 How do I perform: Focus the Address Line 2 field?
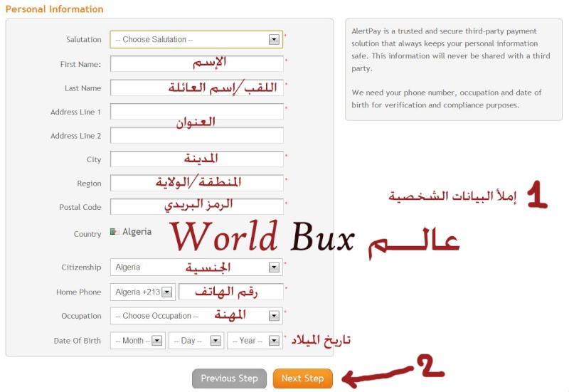[x=197, y=135]
